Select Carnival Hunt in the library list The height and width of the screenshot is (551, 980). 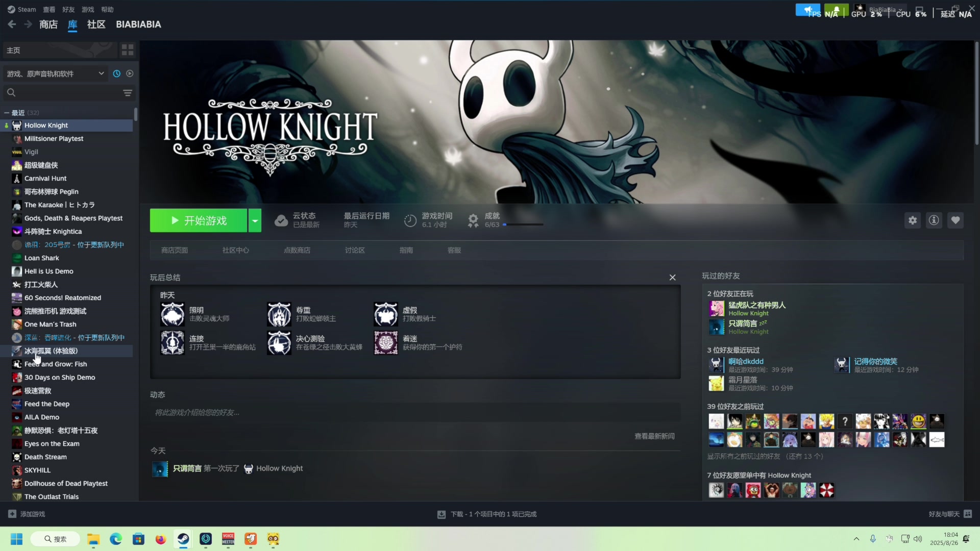click(x=66, y=179)
